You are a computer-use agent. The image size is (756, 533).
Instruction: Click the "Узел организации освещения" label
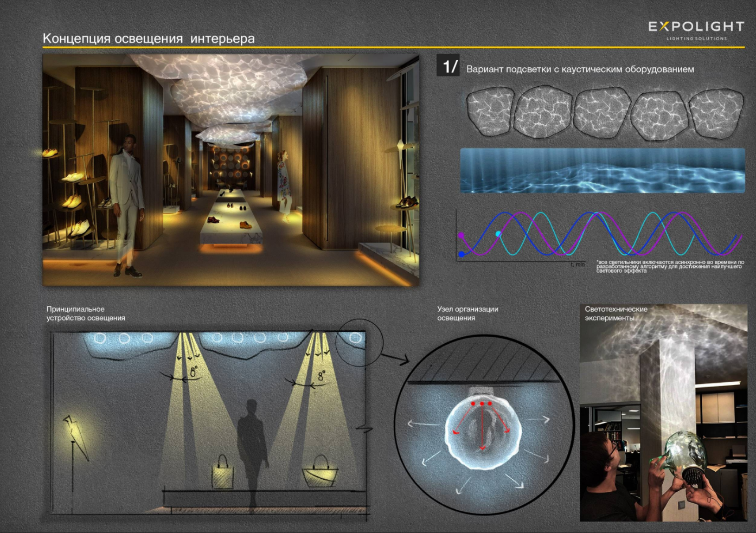467,313
